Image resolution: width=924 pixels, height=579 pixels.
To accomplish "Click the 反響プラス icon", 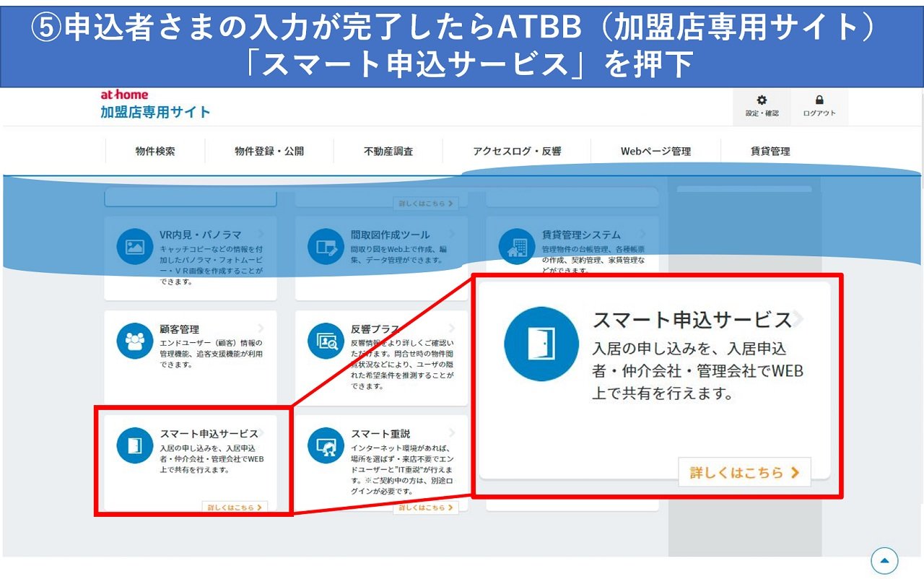I will click(326, 341).
